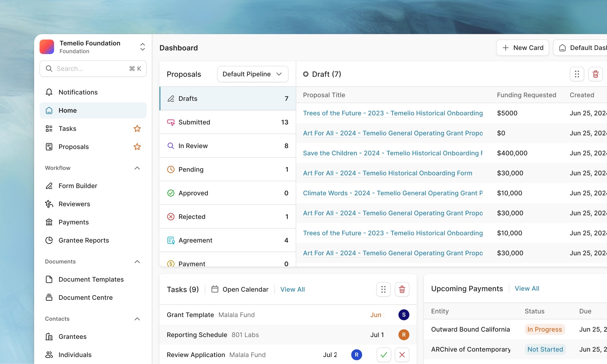Open Grantee Reports from sidebar icon
Viewport: 607px width, 364px height.
49,240
